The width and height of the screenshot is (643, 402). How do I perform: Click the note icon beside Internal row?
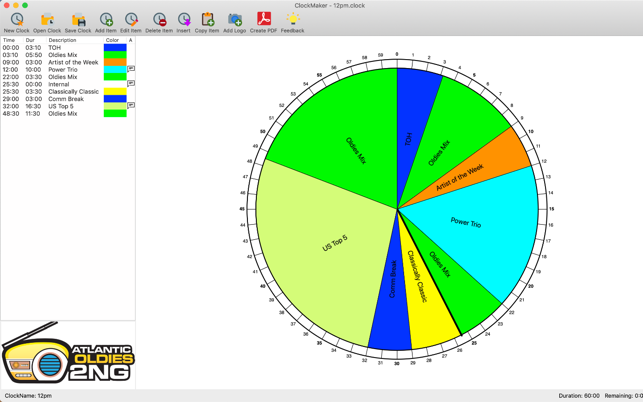(x=131, y=84)
